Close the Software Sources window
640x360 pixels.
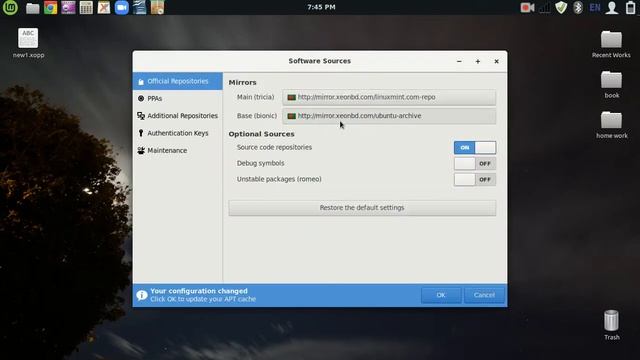point(496,61)
